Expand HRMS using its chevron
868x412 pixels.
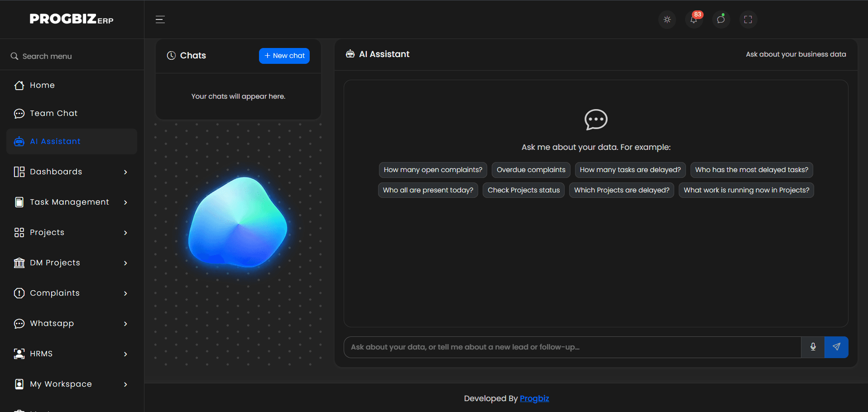pyautogui.click(x=125, y=354)
